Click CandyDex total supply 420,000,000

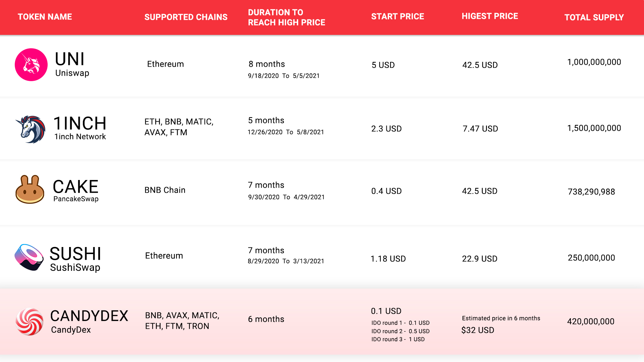pos(591,321)
